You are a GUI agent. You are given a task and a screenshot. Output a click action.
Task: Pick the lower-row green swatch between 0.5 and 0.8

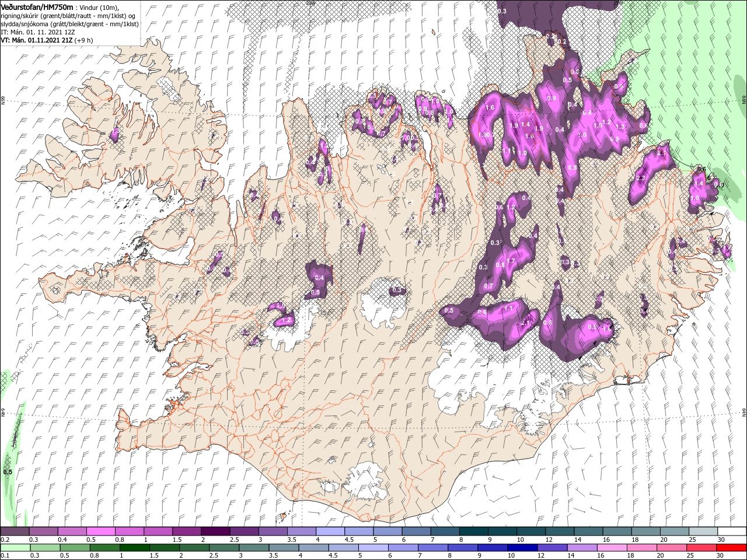(x=75, y=548)
